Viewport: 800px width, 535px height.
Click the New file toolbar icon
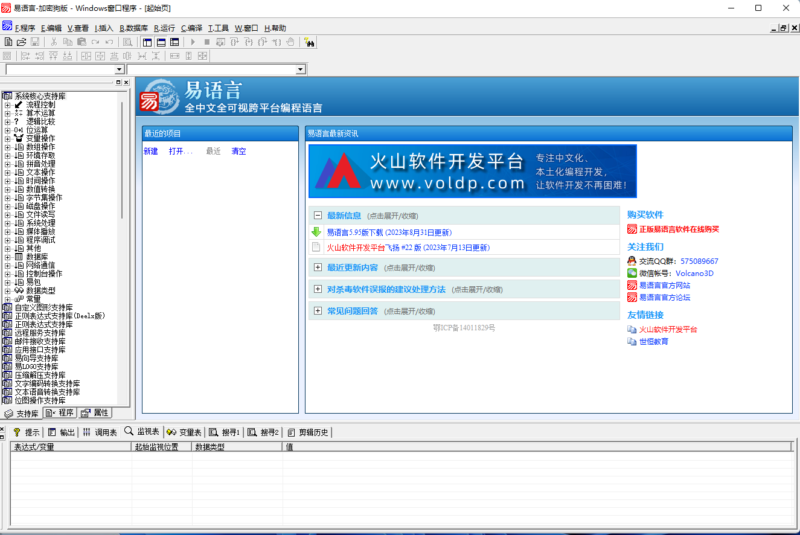click(8, 42)
